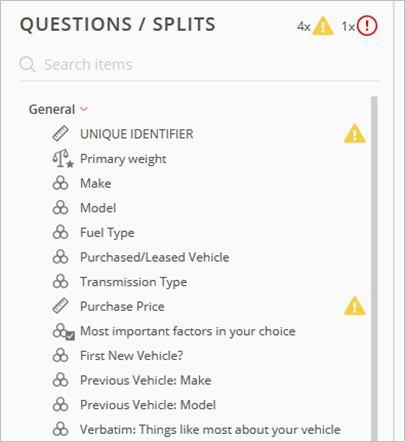Click the warning icon beside UNIQUE IDENTIFIER
Image resolution: width=405 pixels, height=442 pixels.
point(355,134)
